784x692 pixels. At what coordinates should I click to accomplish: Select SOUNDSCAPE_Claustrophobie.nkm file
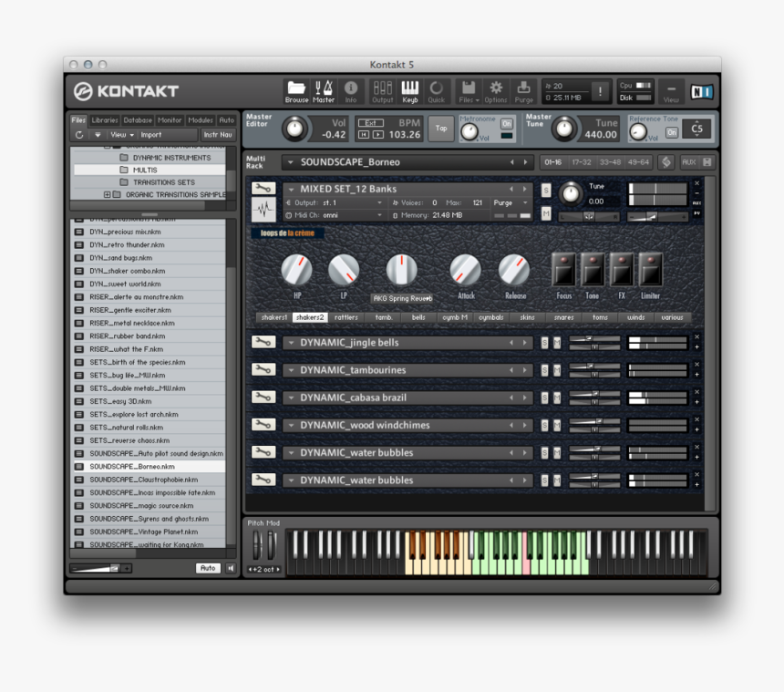(x=148, y=480)
